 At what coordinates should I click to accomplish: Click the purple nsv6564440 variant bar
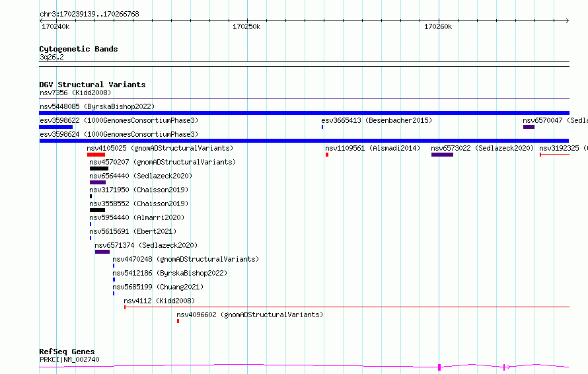coord(98,182)
